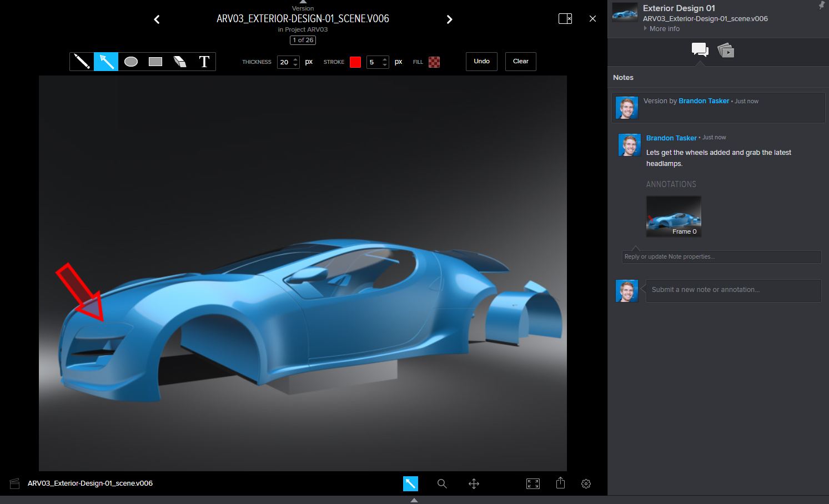The height and width of the screenshot is (504, 829).
Task: Open the share export icon
Action: pos(560,483)
